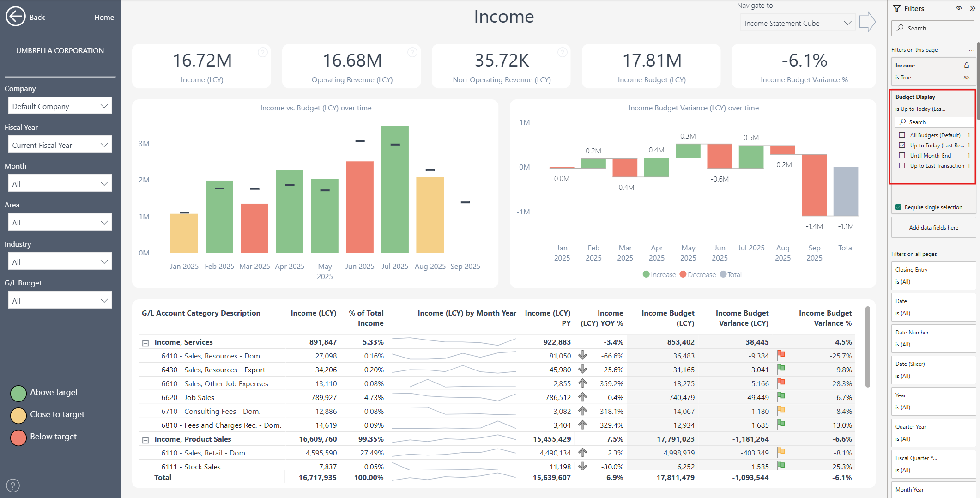
Task: Select the Until Month-End checkbox
Action: (902, 156)
